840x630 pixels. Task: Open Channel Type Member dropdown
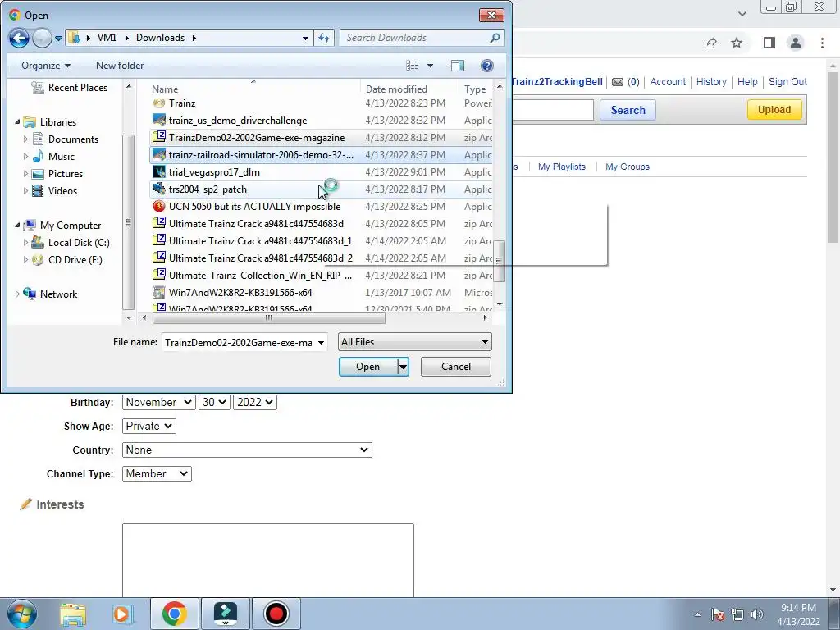coord(157,473)
